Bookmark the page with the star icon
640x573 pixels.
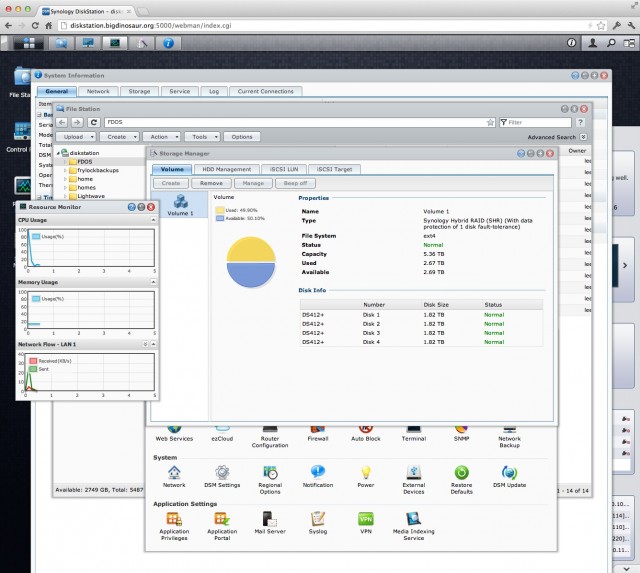click(601, 25)
